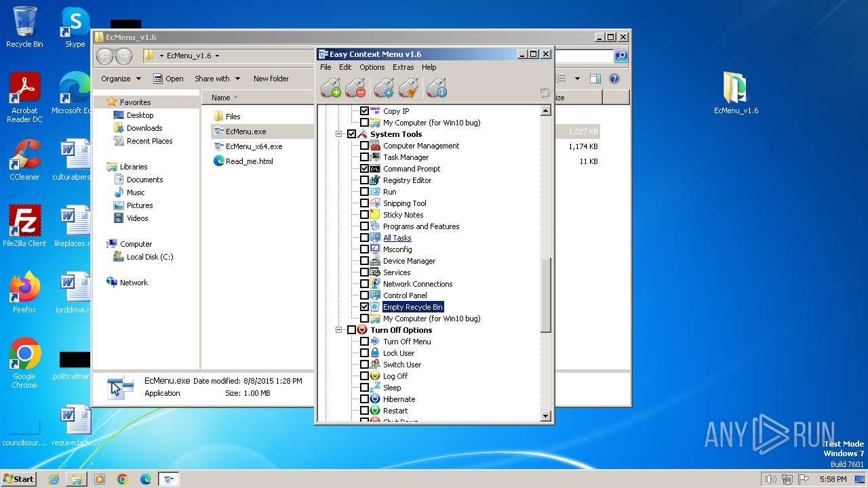Select the Firefox desktop icon

[24, 292]
